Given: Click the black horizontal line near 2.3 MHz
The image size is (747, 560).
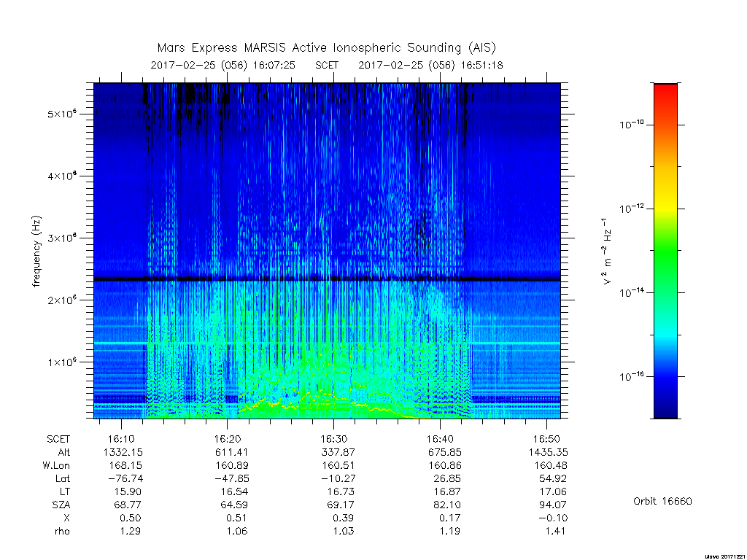Looking at the screenshot, I should click(327, 279).
